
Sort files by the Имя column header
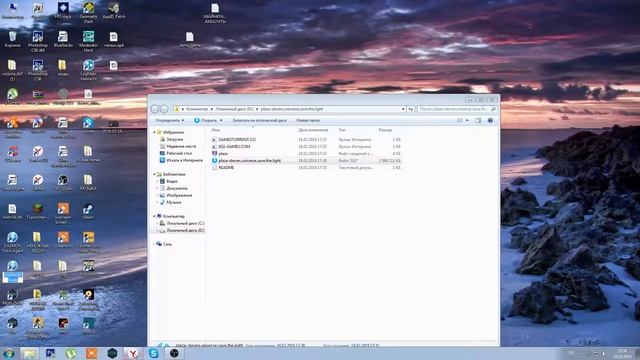(x=216, y=130)
